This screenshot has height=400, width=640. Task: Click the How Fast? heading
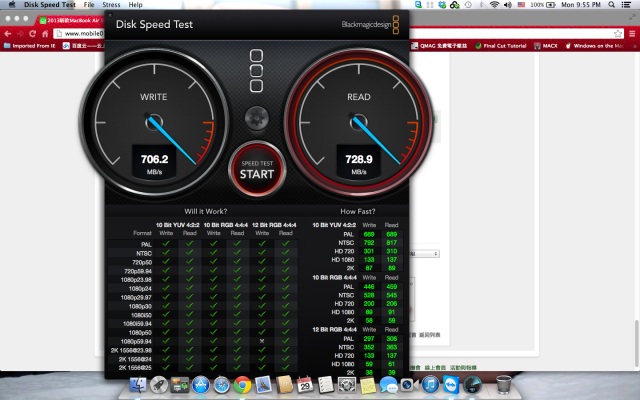pos(358,211)
